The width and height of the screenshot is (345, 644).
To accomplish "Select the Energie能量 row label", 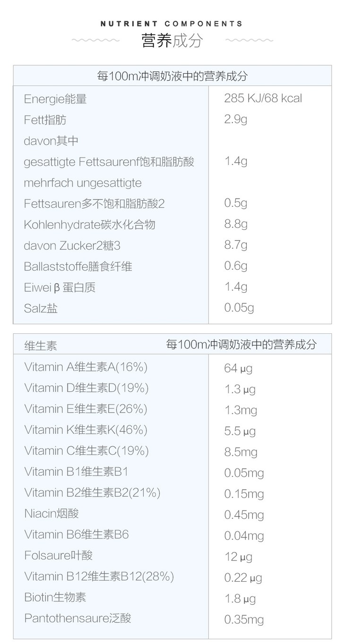I will coord(55,99).
